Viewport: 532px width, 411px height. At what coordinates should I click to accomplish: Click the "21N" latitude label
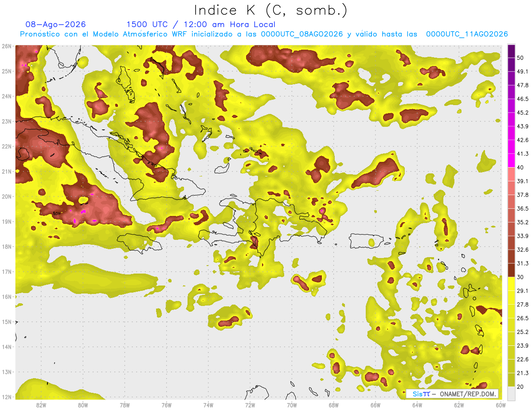pos(6,171)
